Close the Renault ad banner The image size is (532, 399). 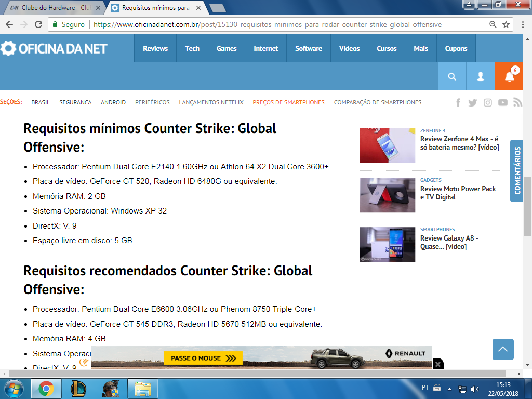(x=438, y=364)
